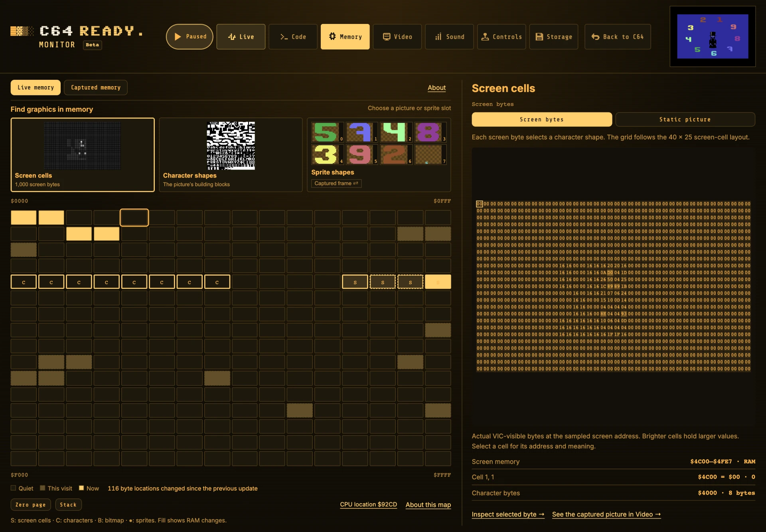This screenshot has height=532, width=766.
Task: Follow Inspect selected byte link
Action: 508,514
